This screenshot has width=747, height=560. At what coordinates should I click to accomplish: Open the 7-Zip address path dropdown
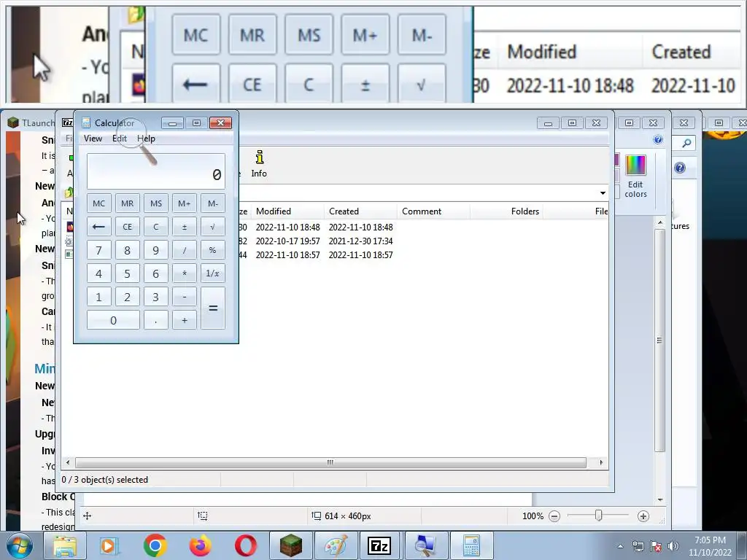pyautogui.click(x=603, y=192)
